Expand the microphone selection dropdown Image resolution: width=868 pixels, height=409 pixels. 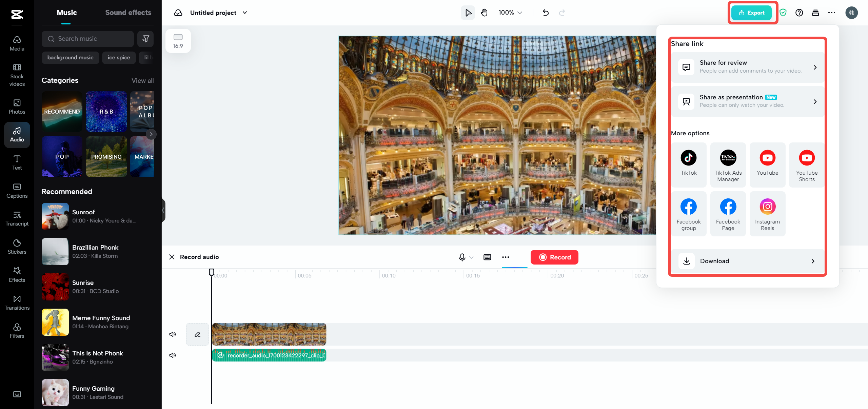[471, 257]
